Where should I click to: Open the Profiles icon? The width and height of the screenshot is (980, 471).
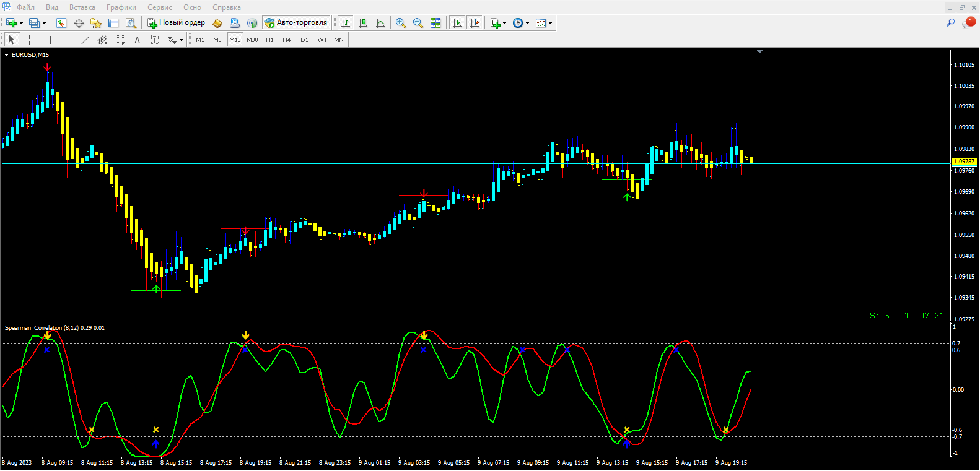click(x=34, y=23)
